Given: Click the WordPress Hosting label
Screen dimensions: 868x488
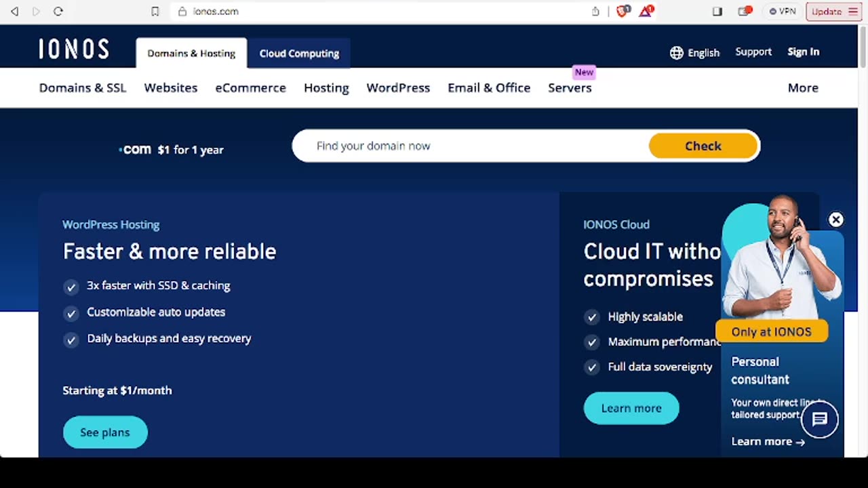Looking at the screenshot, I should (111, 224).
